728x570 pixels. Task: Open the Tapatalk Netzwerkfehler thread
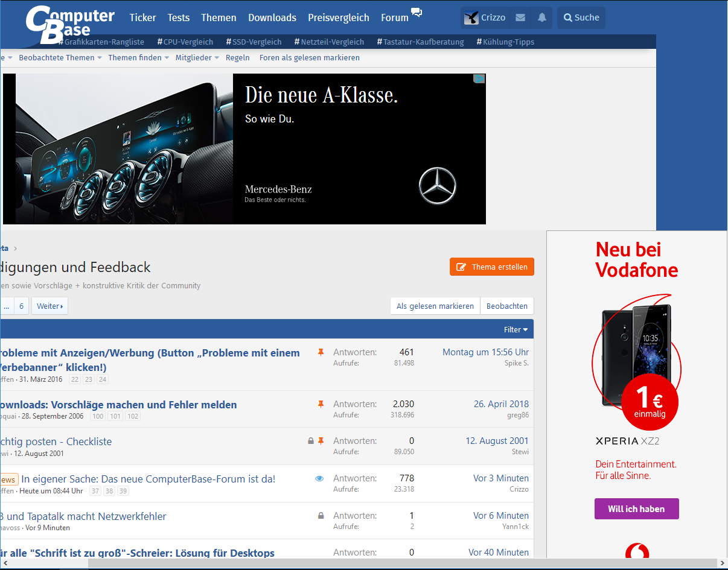tap(83, 516)
